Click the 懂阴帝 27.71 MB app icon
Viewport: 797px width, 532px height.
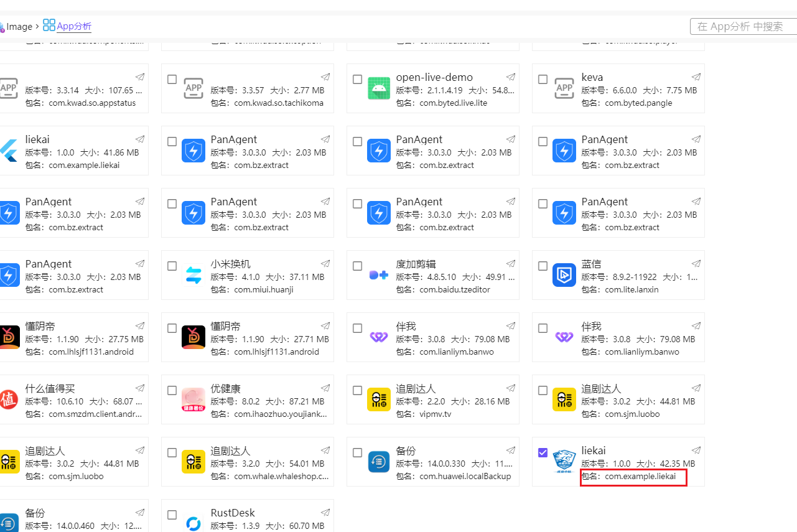coord(193,337)
